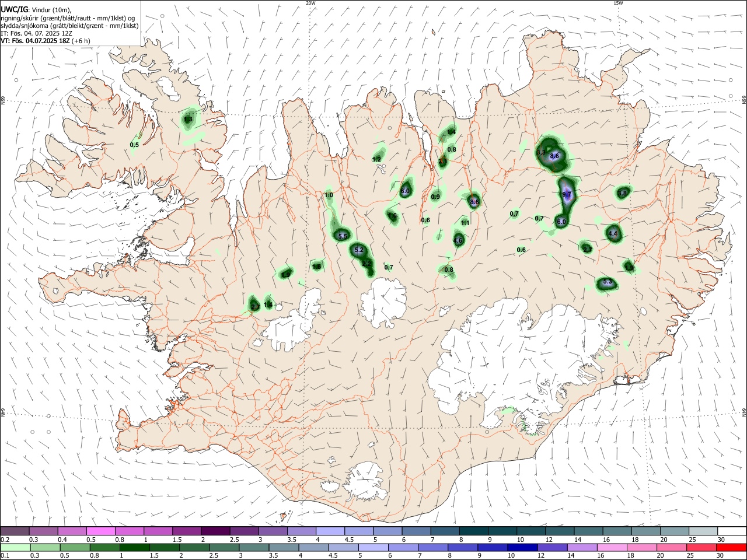747x560 pixels.
Task: Select the 5.2 precipitation label
Action: [x=359, y=250]
